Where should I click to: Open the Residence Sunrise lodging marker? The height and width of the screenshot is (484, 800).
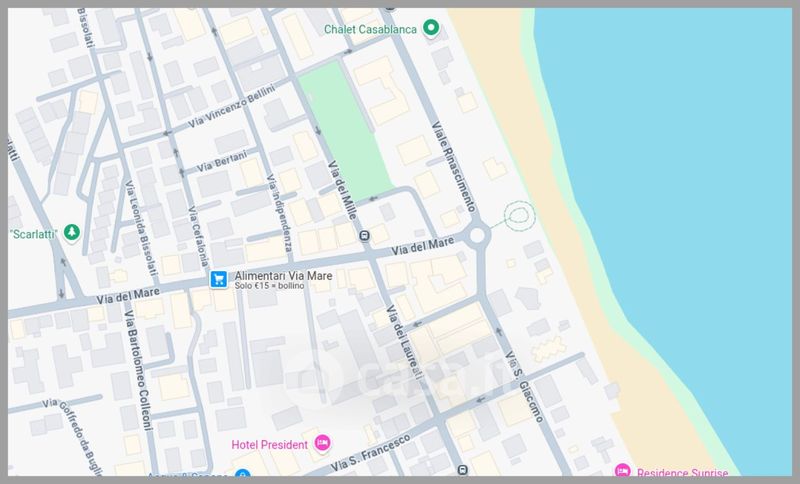pyautogui.click(x=621, y=471)
